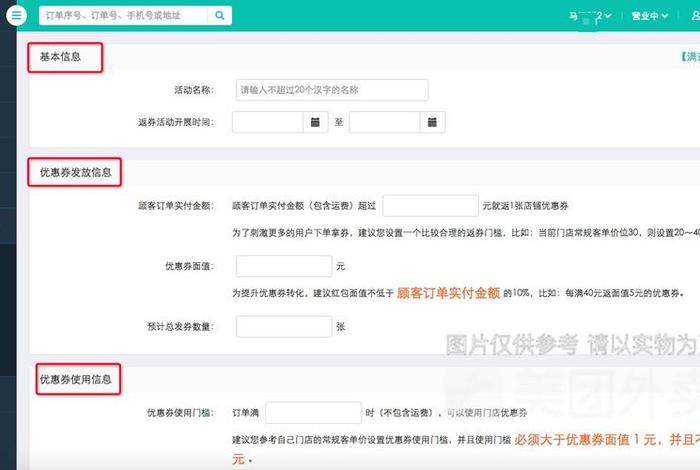Focus the order number search box
The image size is (700, 470).
pyautogui.click(x=123, y=16)
